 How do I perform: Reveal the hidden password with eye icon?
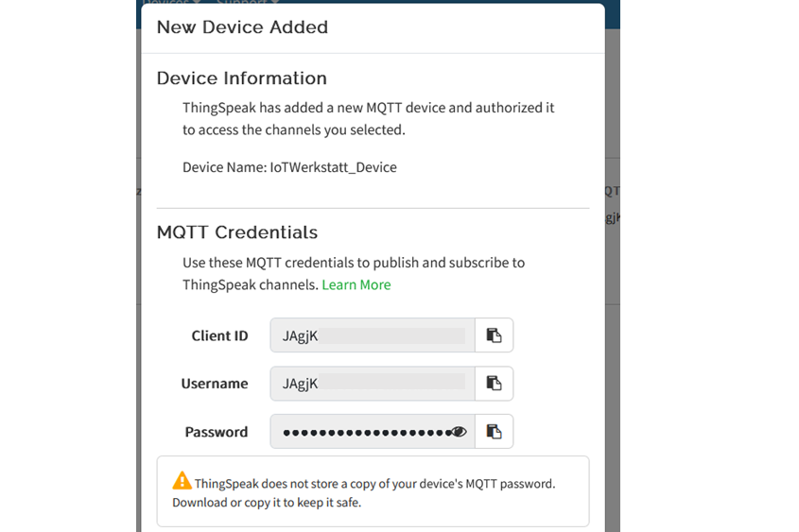[460, 432]
